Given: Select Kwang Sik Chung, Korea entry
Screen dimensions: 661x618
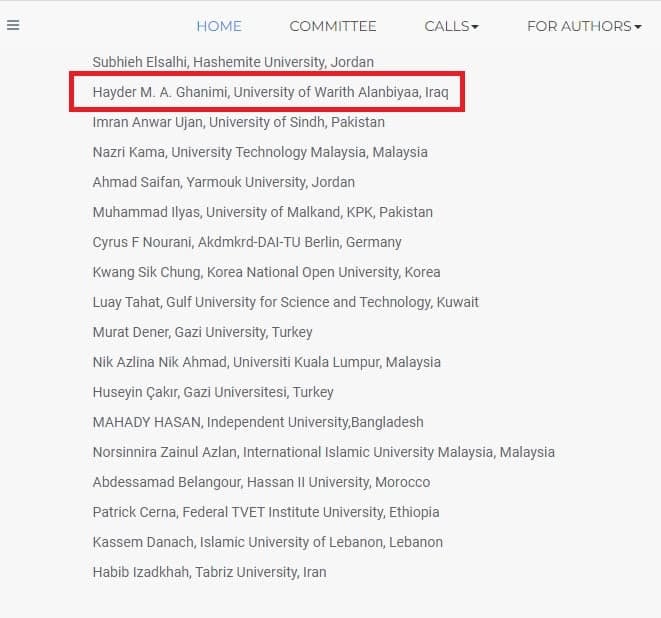Looking at the screenshot, I should (266, 272).
